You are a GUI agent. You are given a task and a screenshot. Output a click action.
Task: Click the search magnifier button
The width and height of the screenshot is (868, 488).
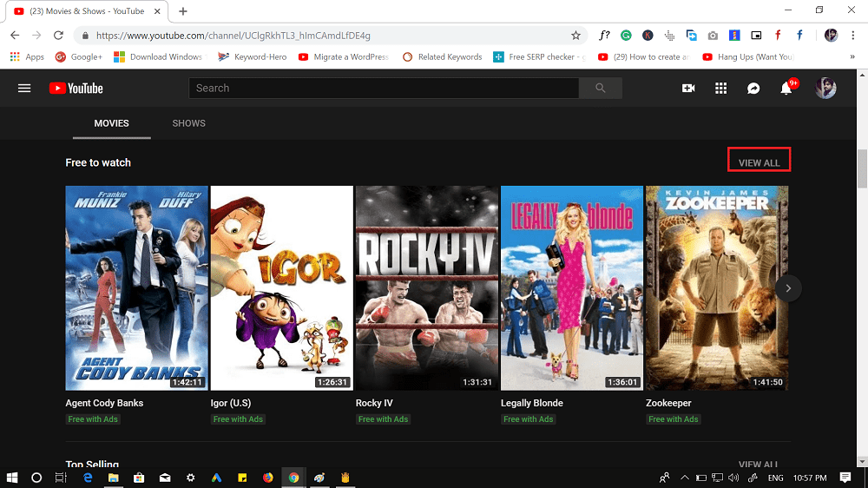600,88
